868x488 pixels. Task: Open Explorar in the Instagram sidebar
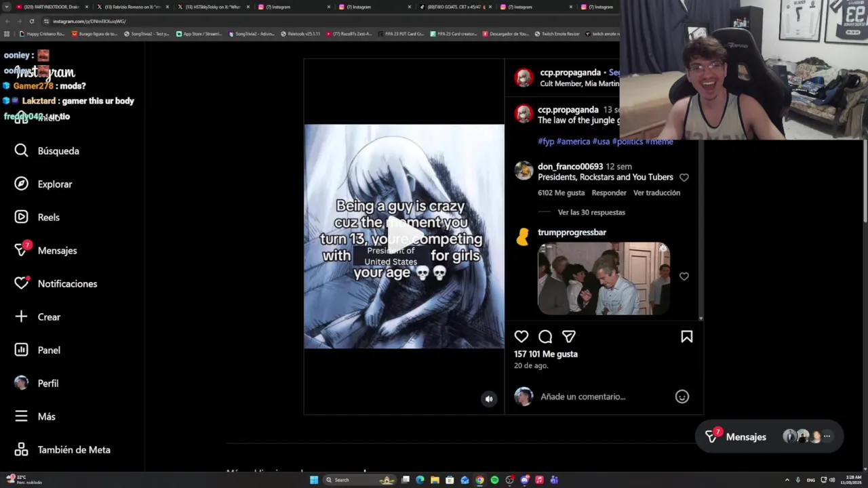pos(43,184)
